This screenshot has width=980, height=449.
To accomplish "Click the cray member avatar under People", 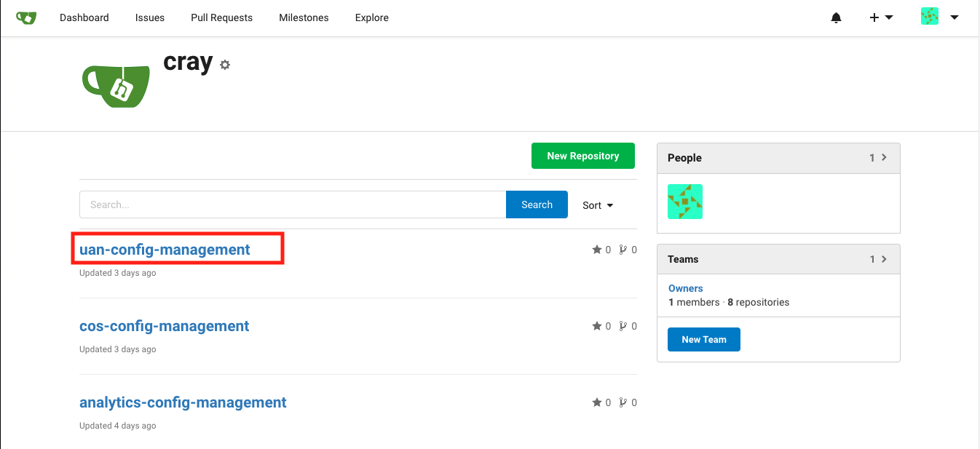I will coord(685,202).
